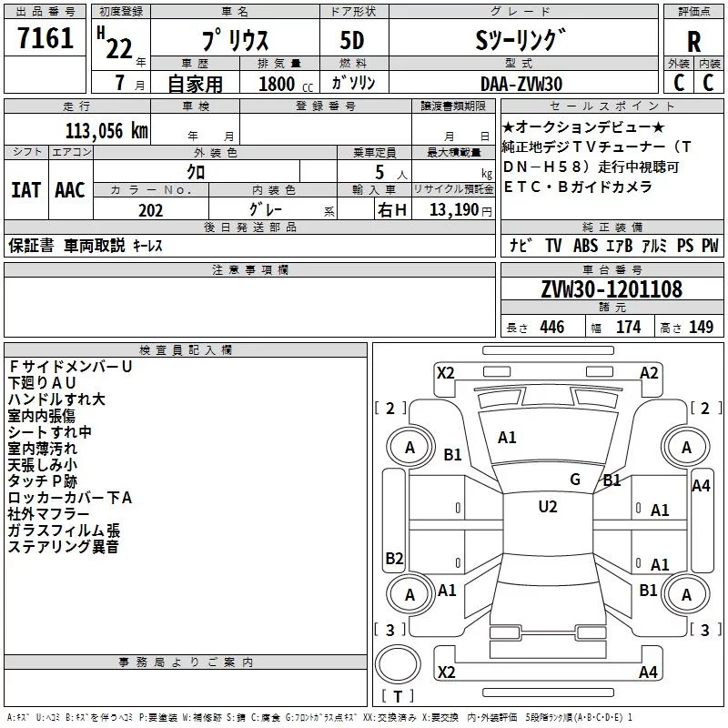This screenshot has height=728, width=728.
Task: Click the displacement value 1800 cc
Action: pyautogui.click(x=285, y=84)
